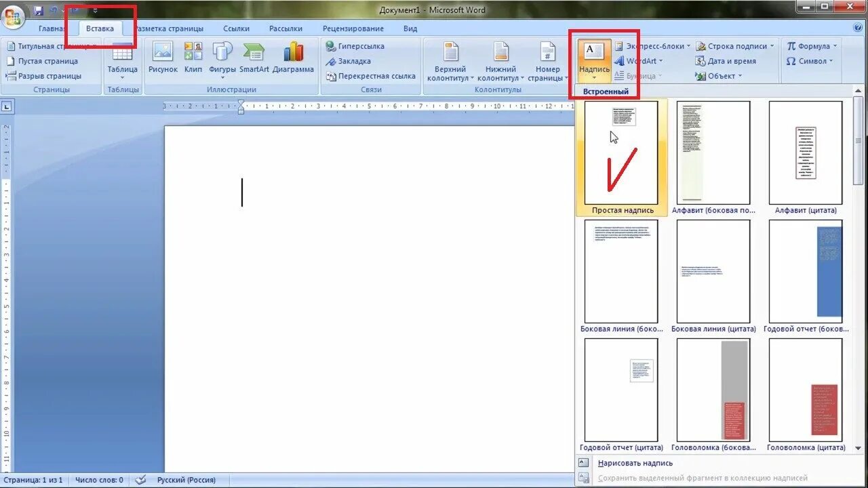Open Символ symbol dropdown
868x488 pixels.
(810, 61)
